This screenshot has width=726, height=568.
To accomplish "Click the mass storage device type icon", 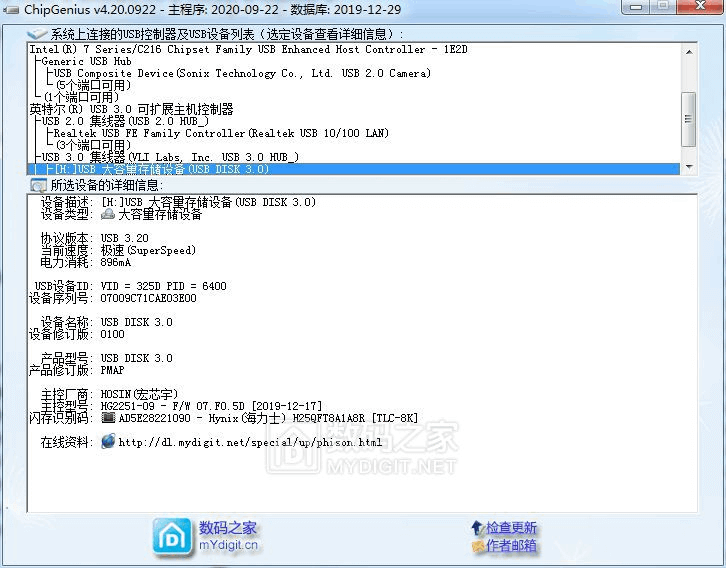I will (108, 214).
